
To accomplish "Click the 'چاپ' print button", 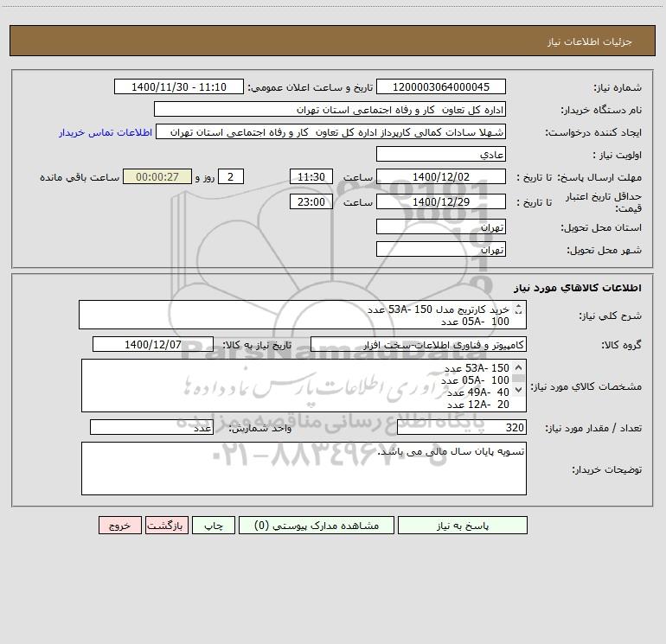I will 214,526.
